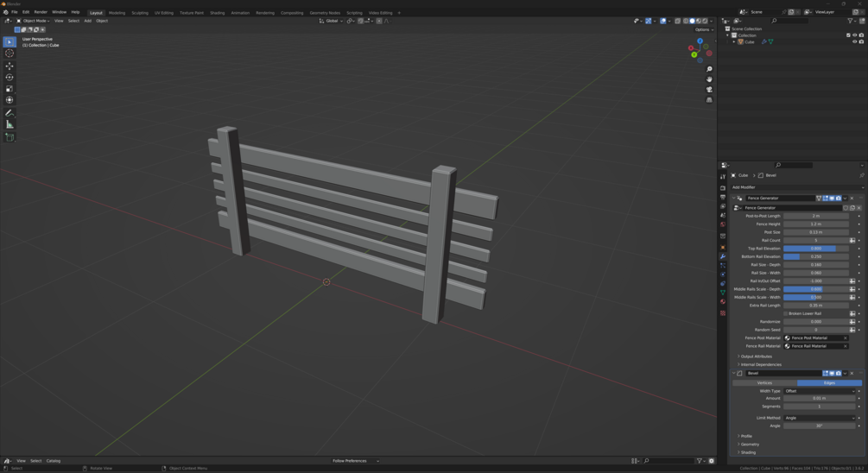Open the Limit Method Angle dropdown
The width and height of the screenshot is (868, 473).
click(x=820, y=419)
